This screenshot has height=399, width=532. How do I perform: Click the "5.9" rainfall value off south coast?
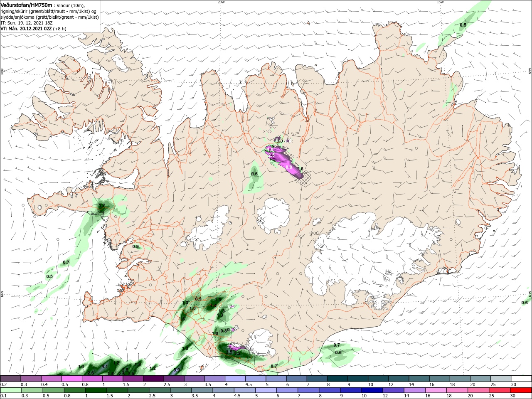(177, 370)
